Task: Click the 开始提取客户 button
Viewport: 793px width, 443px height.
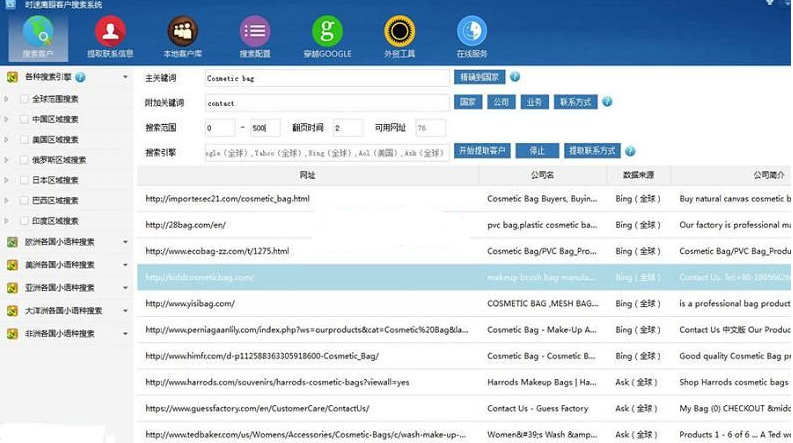Action: pyautogui.click(x=482, y=151)
